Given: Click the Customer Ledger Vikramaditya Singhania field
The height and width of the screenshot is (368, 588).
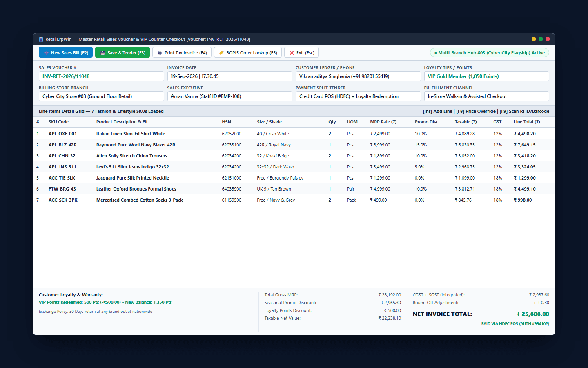Looking at the screenshot, I should 358,76.
